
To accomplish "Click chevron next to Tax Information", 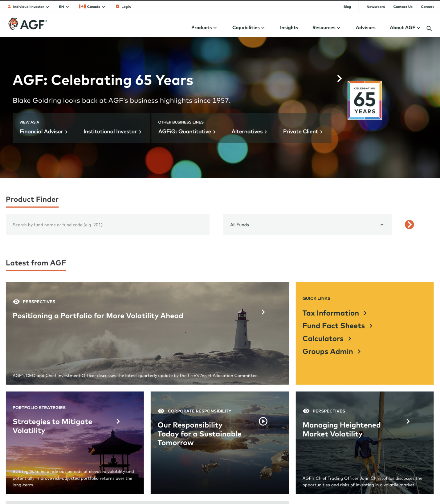I will click(x=365, y=313).
